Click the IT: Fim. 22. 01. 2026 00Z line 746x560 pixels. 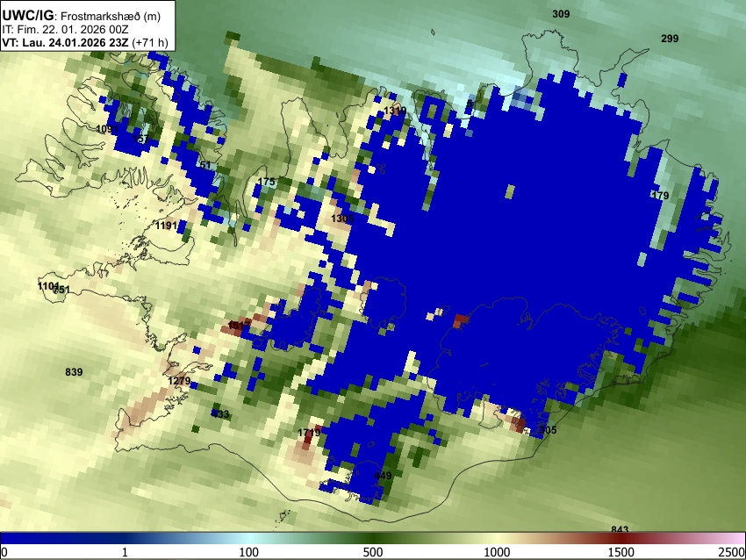pos(65,30)
